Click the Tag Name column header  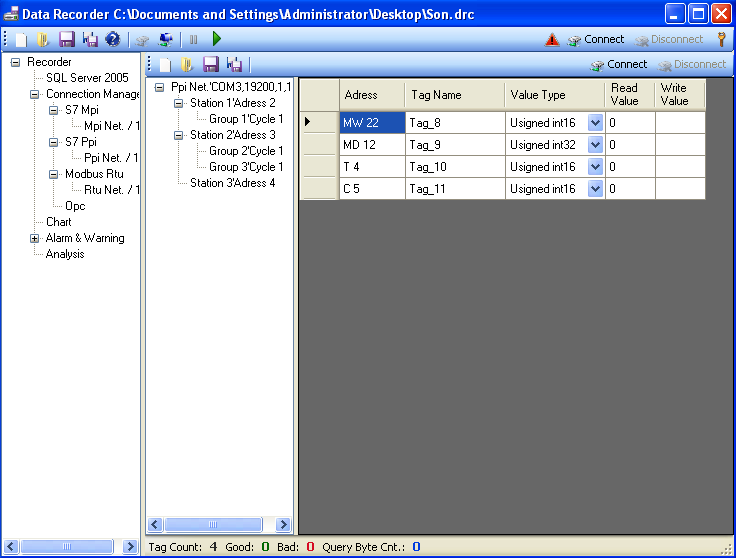[455, 95]
